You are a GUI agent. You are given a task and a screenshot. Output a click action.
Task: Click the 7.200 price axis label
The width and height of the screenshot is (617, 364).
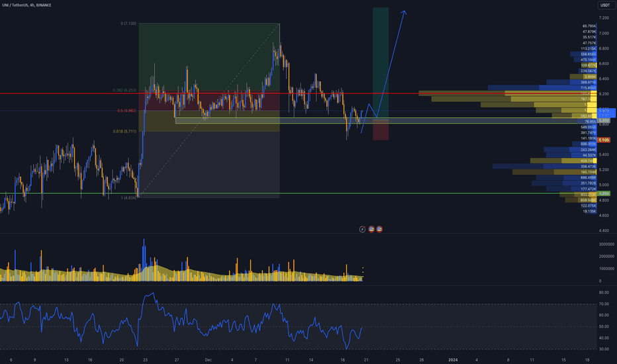604,18
